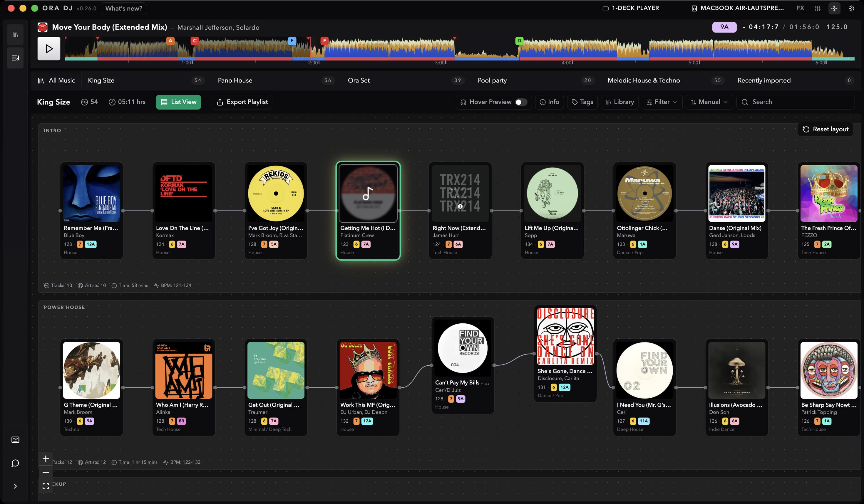Screen dimensions: 864x504
Task: Open the All Music tab
Action: 56,80
